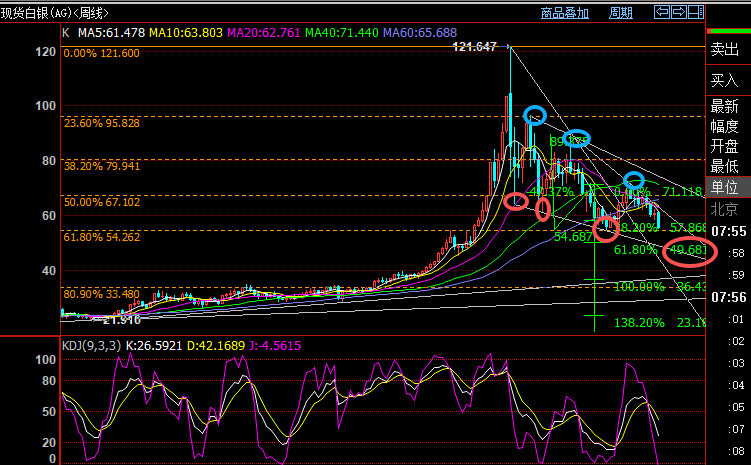Image resolution: width=751 pixels, height=465 pixels.
Task: Select the 幅度 change label
Action: tap(724, 126)
